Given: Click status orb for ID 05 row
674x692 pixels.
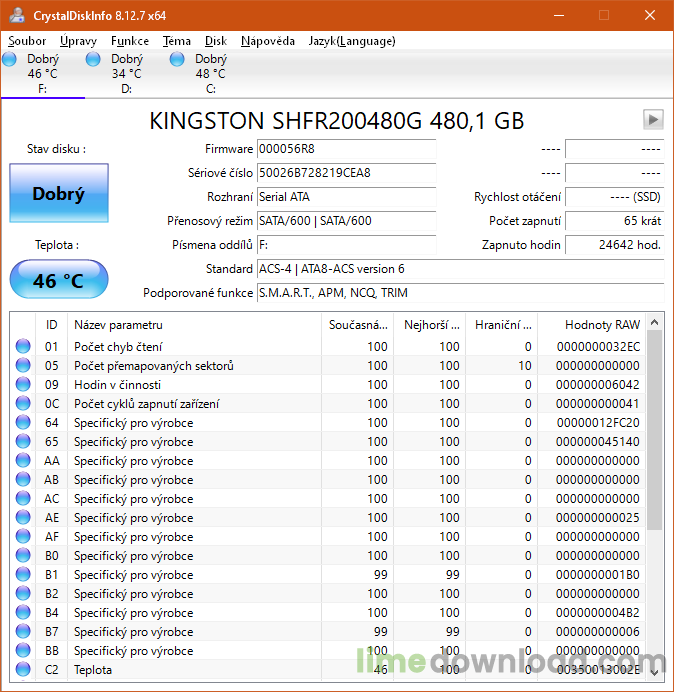Looking at the screenshot, I should point(23,365).
